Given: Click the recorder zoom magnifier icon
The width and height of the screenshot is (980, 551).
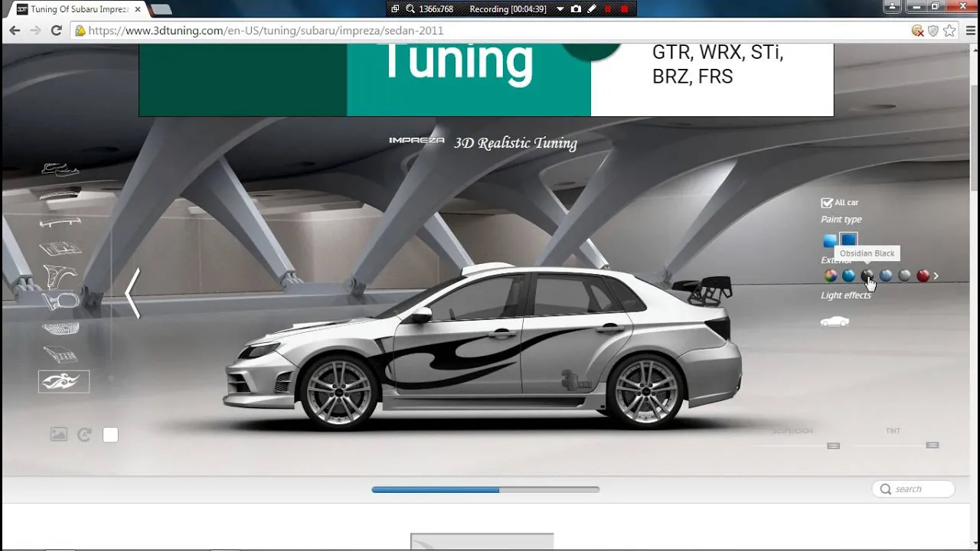Looking at the screenshot, I should coord(410,8).
